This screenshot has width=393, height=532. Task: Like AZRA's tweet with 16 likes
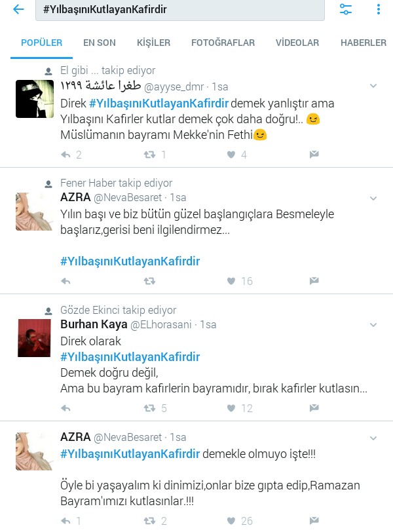click(231, 281)
